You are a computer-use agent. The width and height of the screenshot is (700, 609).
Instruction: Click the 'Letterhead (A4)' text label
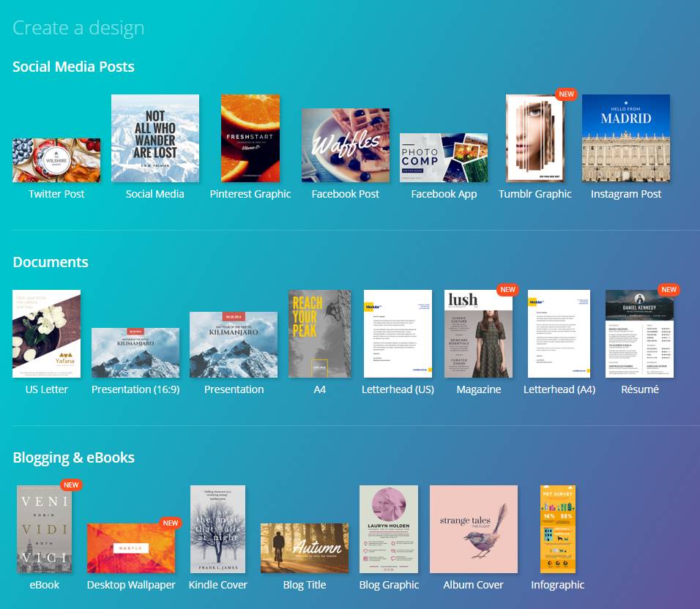coord(559,389)
